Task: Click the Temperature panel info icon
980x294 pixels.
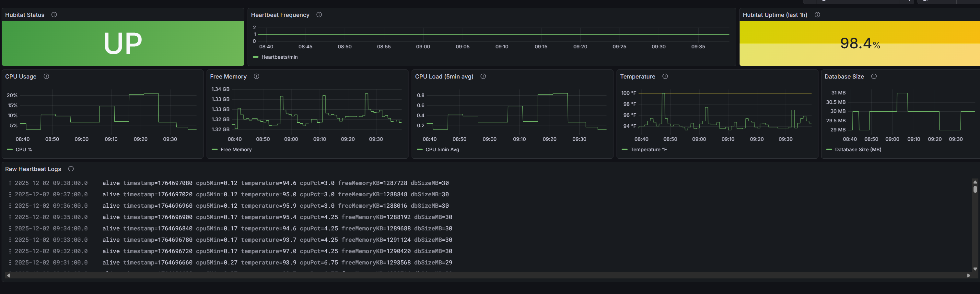Action: [x=665, y=77]
